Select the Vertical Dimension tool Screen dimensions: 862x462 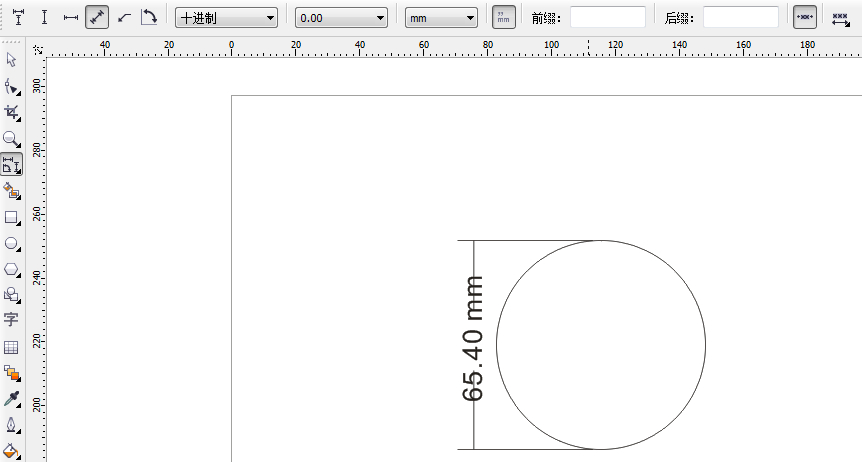click(x=45, y=18)
